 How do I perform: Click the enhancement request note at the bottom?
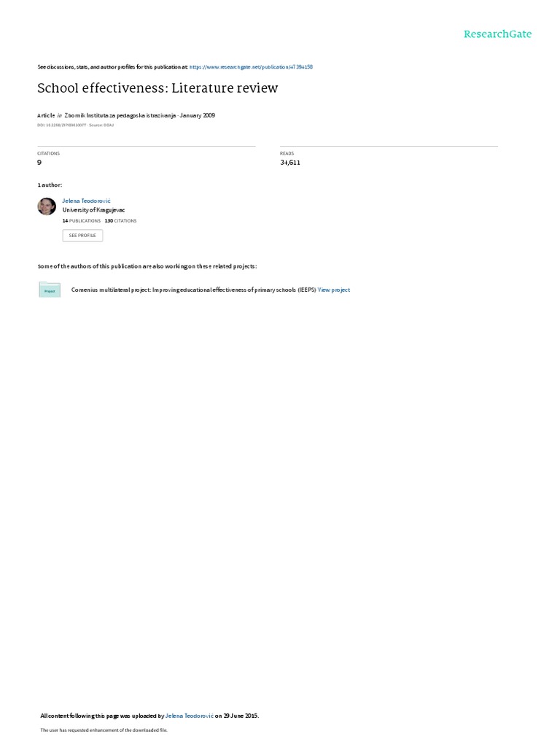coord(104,729)
